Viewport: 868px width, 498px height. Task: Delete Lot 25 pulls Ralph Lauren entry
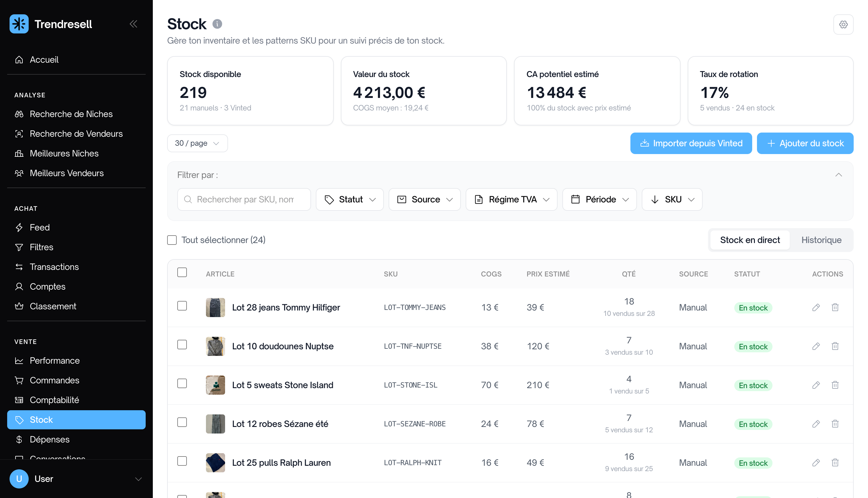coord(835,462)
